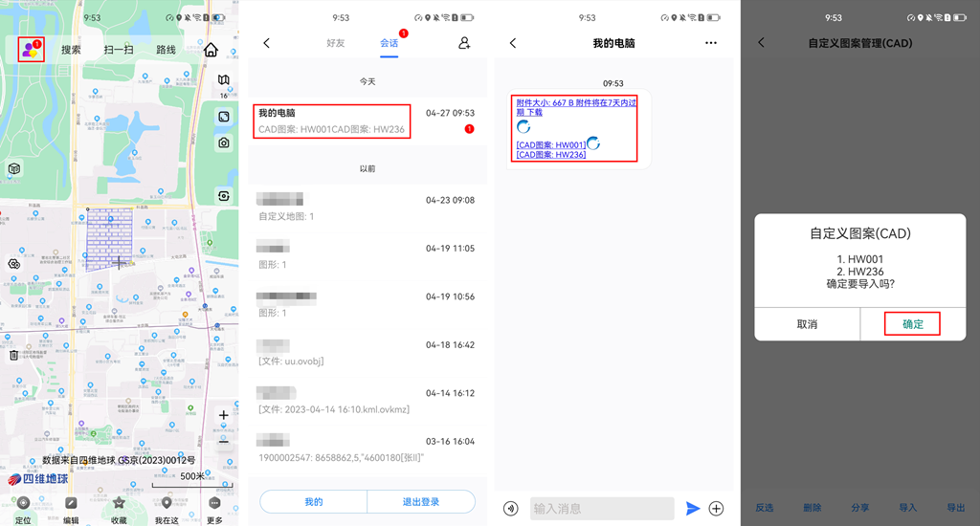
Task: Open 路线 route planning
Action: pyautogui.click(x=166, y=50)
